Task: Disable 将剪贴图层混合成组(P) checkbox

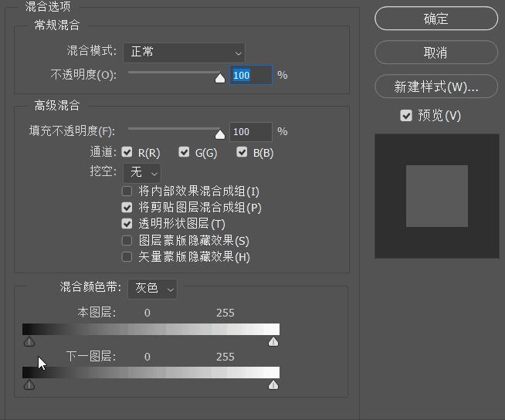Action: pos(127,208)
